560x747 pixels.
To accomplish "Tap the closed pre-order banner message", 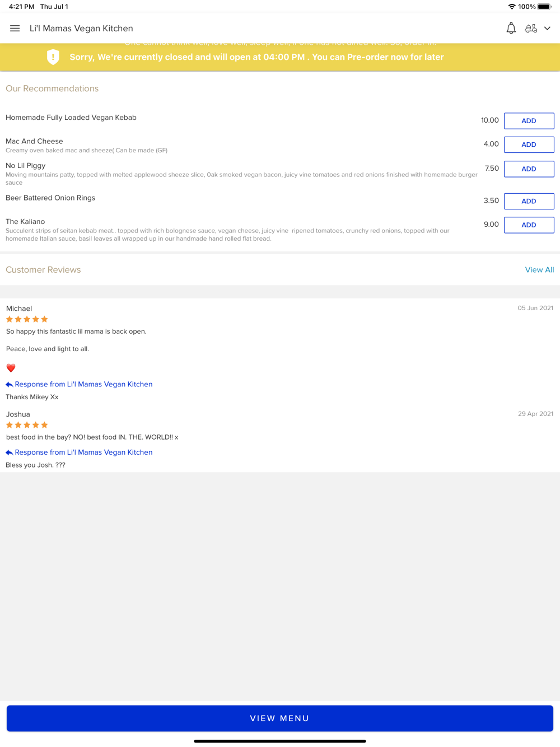I will 256,57.
